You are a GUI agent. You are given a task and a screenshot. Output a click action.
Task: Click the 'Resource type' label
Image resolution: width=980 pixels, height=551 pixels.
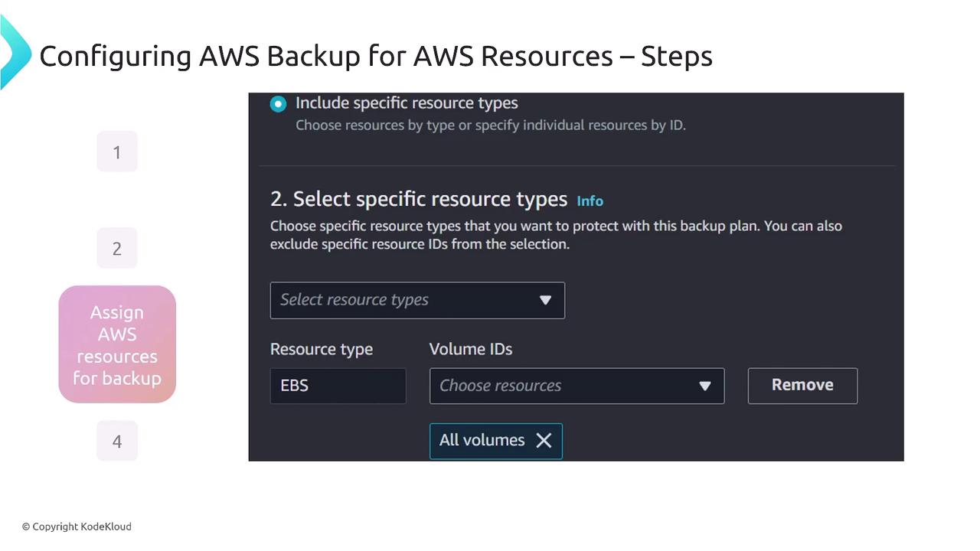click(322, 349)
